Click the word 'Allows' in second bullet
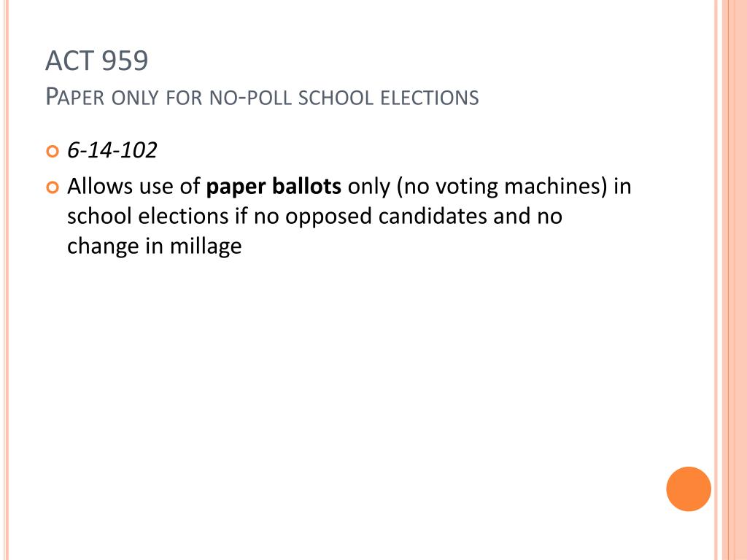 click(100, 186)
